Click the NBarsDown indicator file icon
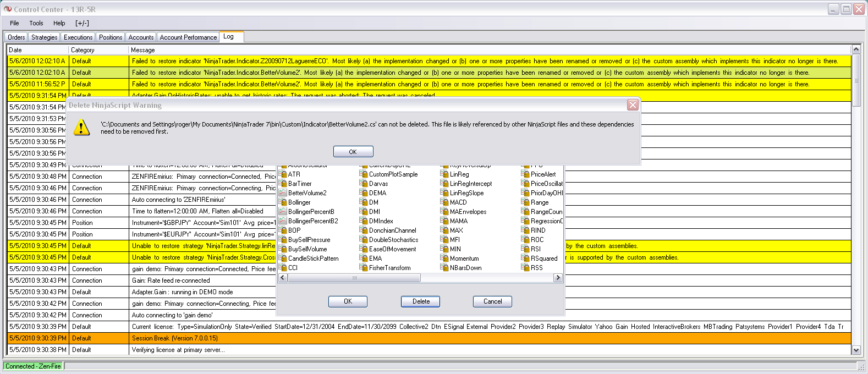The height and width of the screenshot is (374, 868). pos(444,268)
